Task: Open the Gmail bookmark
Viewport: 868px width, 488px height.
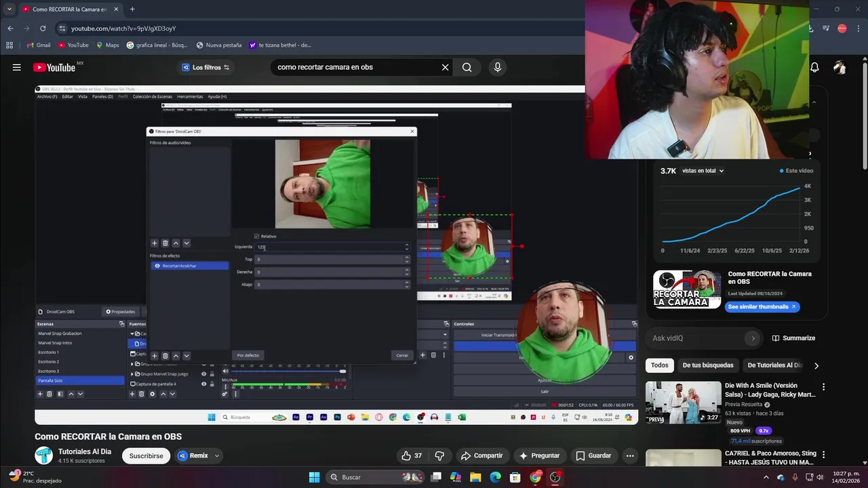Action: (x=38, y=45)
